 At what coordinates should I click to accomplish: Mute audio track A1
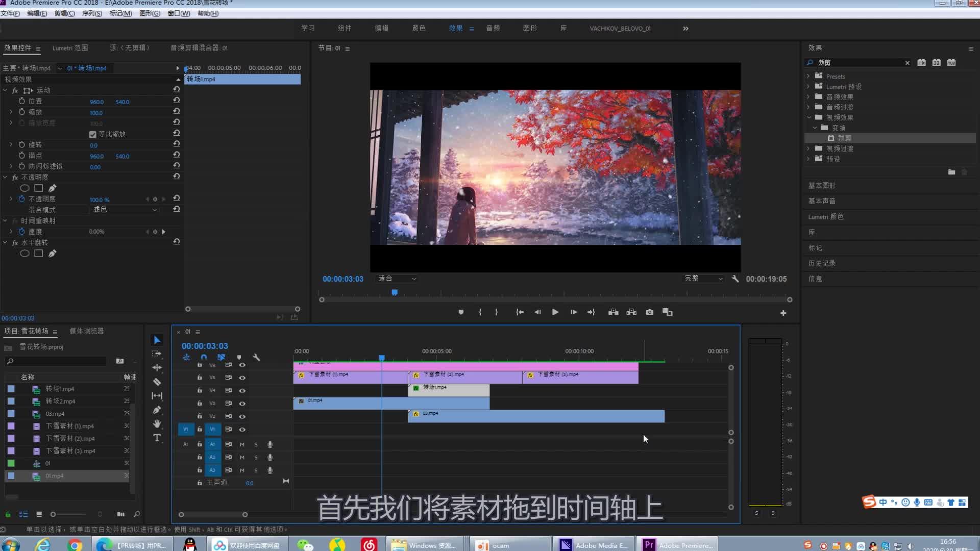(242, 444)
